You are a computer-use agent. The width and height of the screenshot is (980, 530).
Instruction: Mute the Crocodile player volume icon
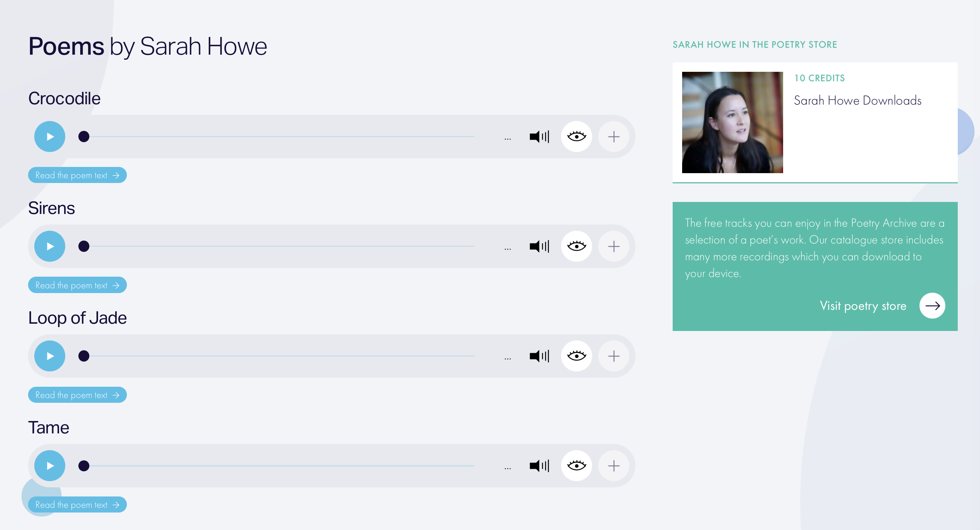tap(539, 137)
